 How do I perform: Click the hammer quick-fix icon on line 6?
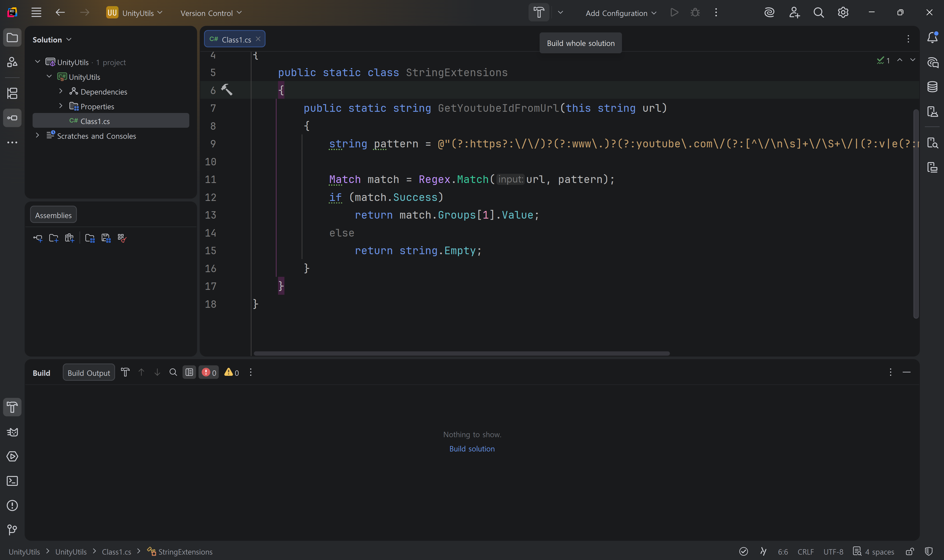coord(227,90)
